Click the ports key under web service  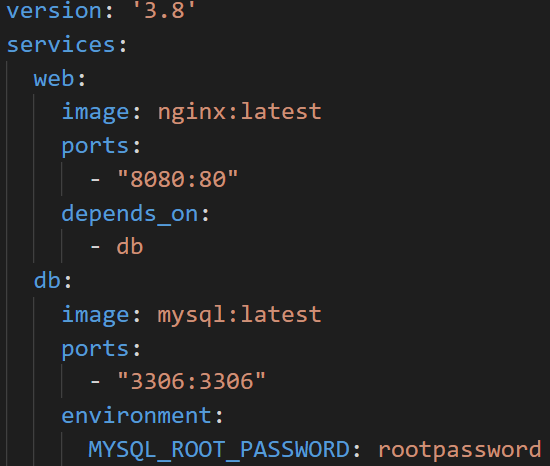click(x=95, y=146)
